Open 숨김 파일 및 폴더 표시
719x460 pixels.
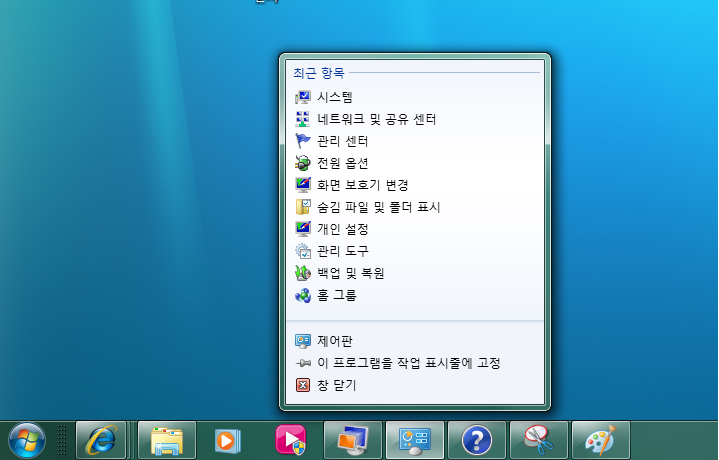click(x=415, y=207)
